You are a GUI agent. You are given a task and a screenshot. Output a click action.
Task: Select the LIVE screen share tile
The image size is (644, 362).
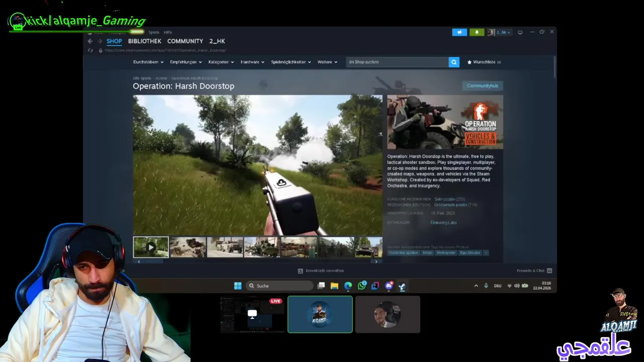point(252,314)
